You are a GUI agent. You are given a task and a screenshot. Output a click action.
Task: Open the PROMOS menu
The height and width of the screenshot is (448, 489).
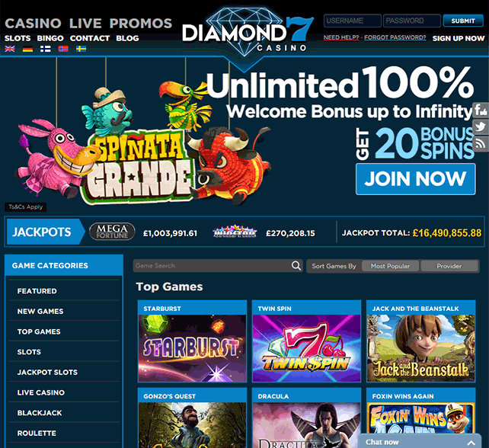coord(141,24)
